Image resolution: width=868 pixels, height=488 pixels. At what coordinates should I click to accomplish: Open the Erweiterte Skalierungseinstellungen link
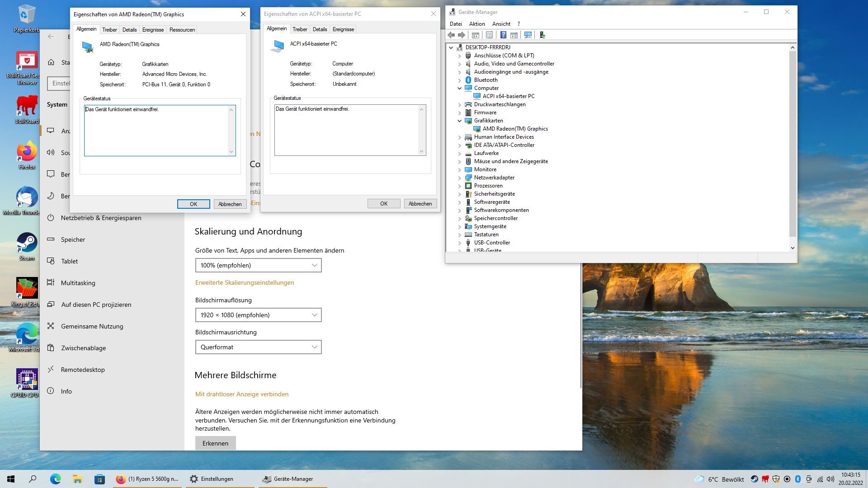point(245,282)
